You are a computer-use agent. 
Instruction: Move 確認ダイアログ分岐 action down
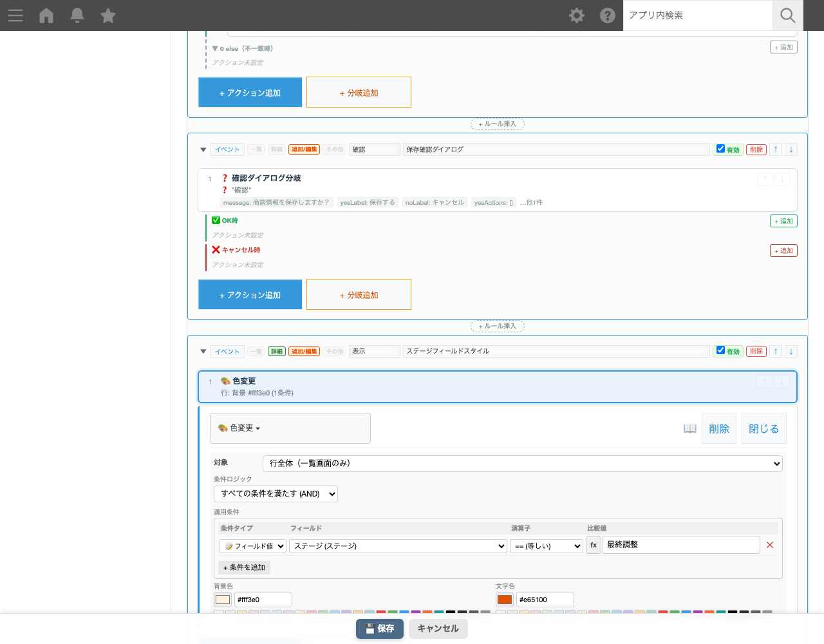[782, 179]
